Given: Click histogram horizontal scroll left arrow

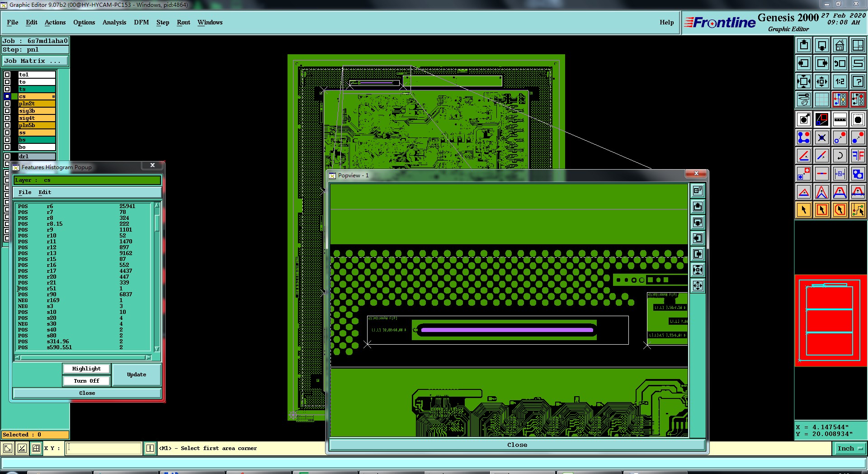Looking at the screenshot, I should [18, 357].
